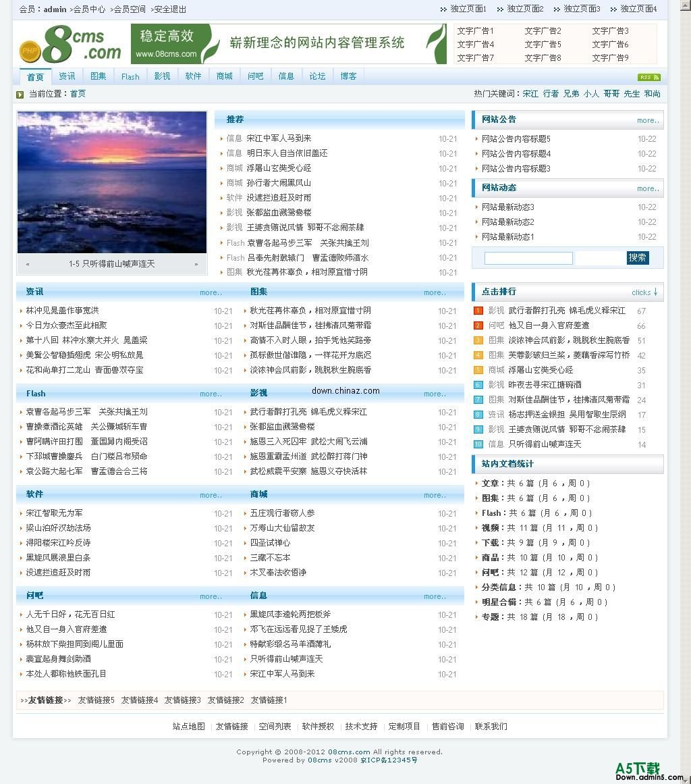
Task: Open 站点地图 in the footer menu
Action: [188, 727]
